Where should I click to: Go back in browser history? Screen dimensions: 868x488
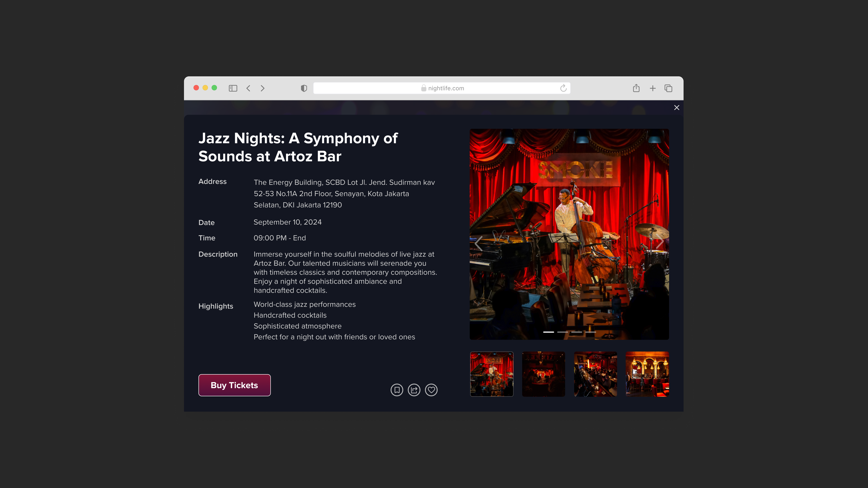coord(248,88)
